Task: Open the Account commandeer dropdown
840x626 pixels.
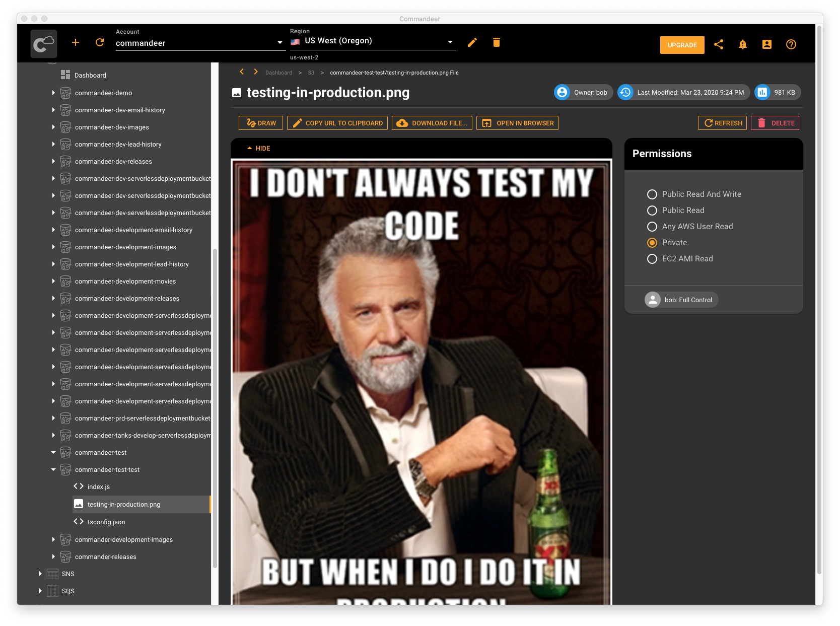Action: click(200, 43)
